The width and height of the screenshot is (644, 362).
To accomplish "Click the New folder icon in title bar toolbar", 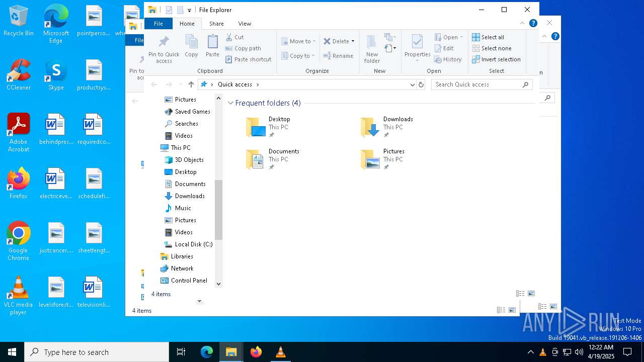I will 180,10.
